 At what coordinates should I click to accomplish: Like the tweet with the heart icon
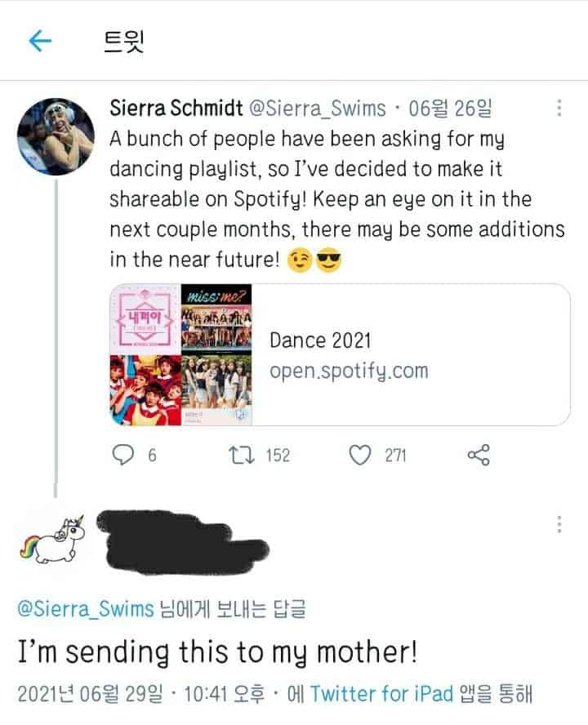pyautogui.click(x=359, y=456)
